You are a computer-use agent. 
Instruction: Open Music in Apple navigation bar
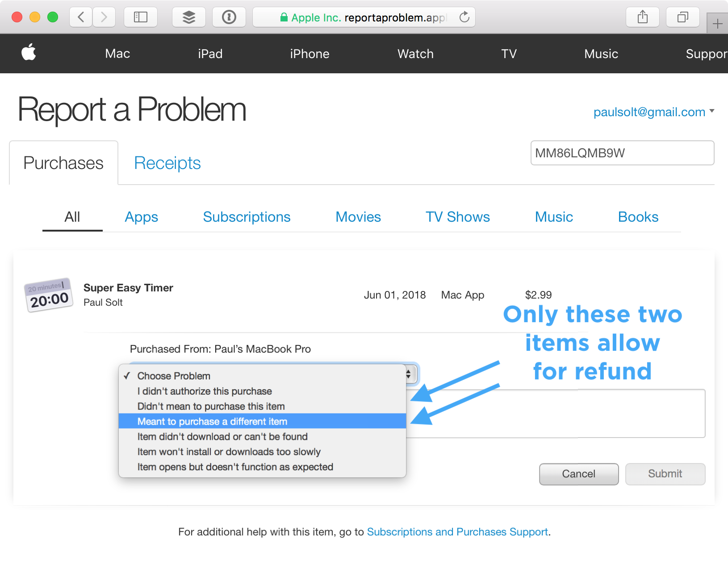601,54
